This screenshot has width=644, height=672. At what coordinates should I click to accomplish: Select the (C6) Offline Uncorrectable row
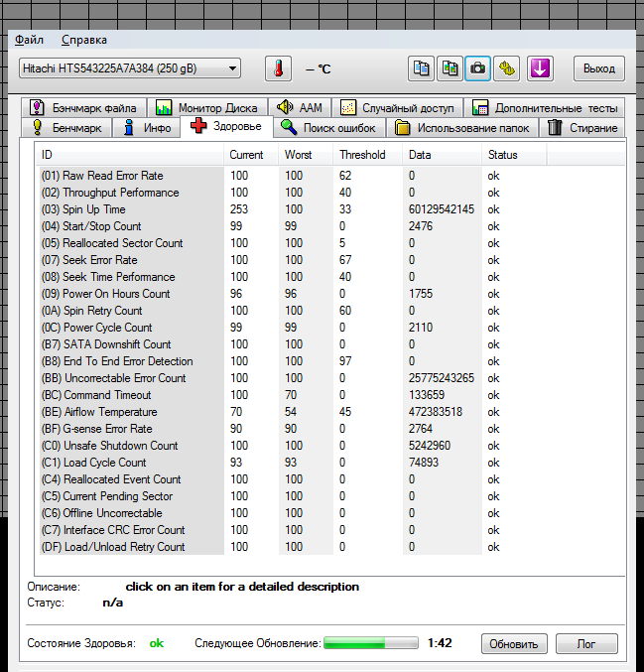point(292,513)
